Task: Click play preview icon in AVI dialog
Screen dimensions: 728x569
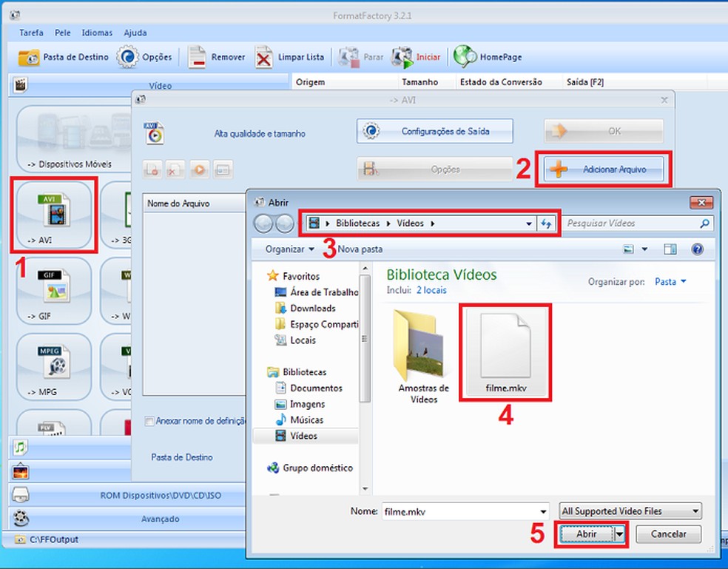Action: pyautogui.click(x=199, y=169)
